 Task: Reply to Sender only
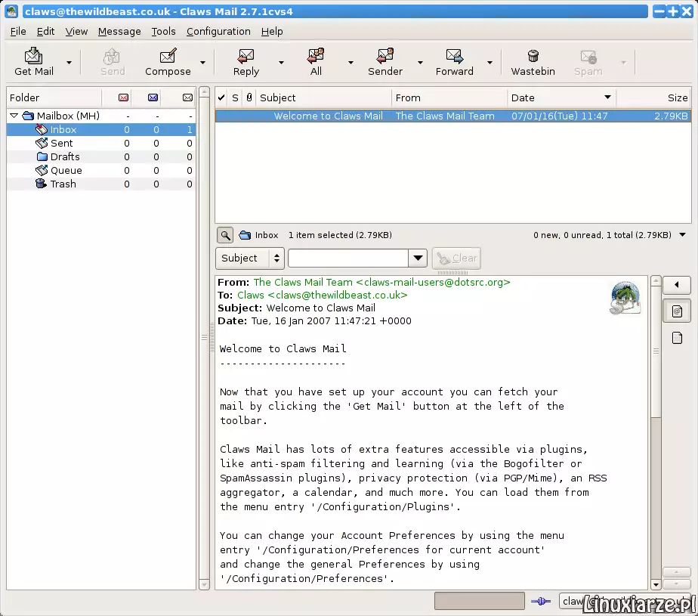tap(385, 61)
